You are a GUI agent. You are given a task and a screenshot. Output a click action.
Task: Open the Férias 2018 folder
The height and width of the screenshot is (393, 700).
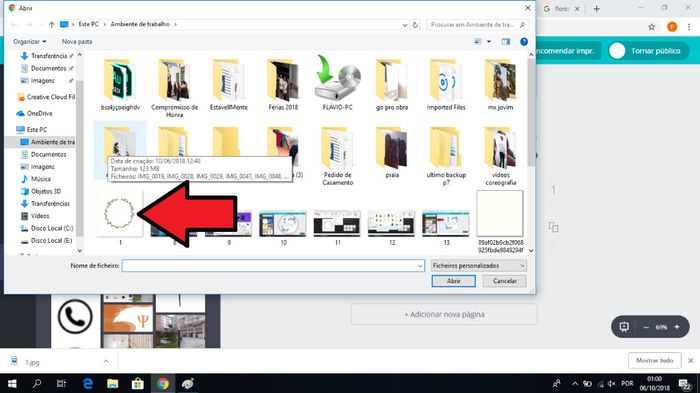pos(283,84)
